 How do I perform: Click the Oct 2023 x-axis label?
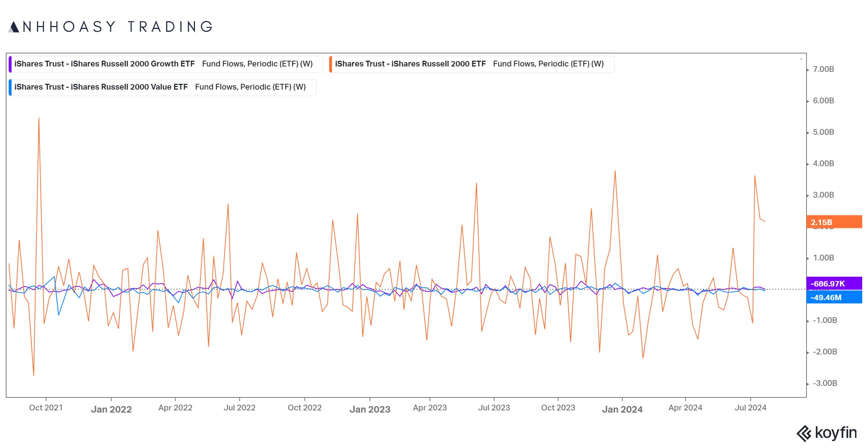tap(558, 408)
